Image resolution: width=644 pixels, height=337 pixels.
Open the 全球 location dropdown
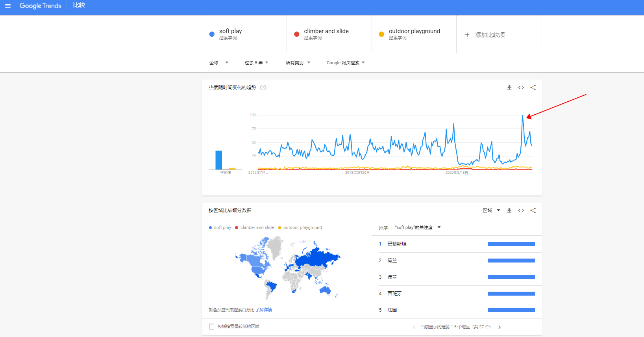pyautogui.click(x=218, y=63)
